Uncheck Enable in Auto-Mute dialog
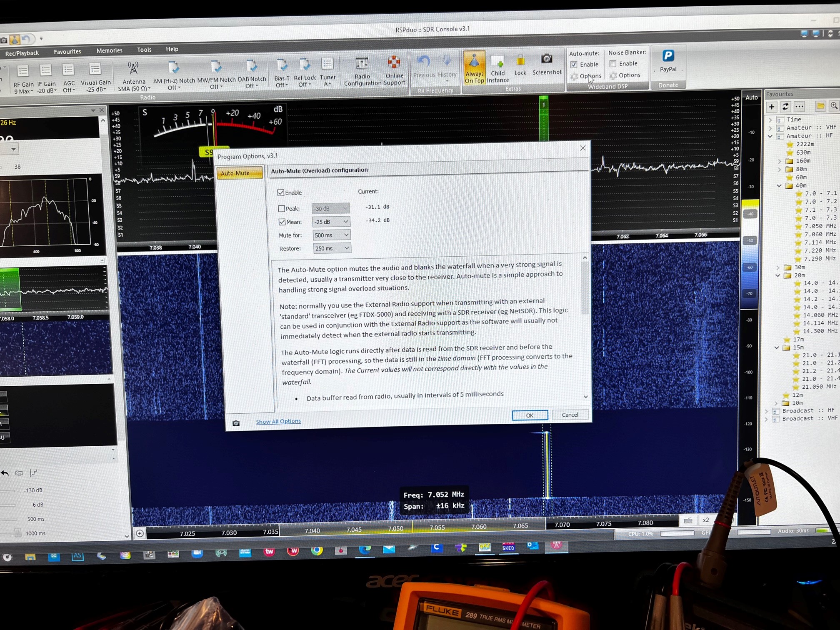The width and height of the screenshot is (840, 630). click(x=281, y=192)
